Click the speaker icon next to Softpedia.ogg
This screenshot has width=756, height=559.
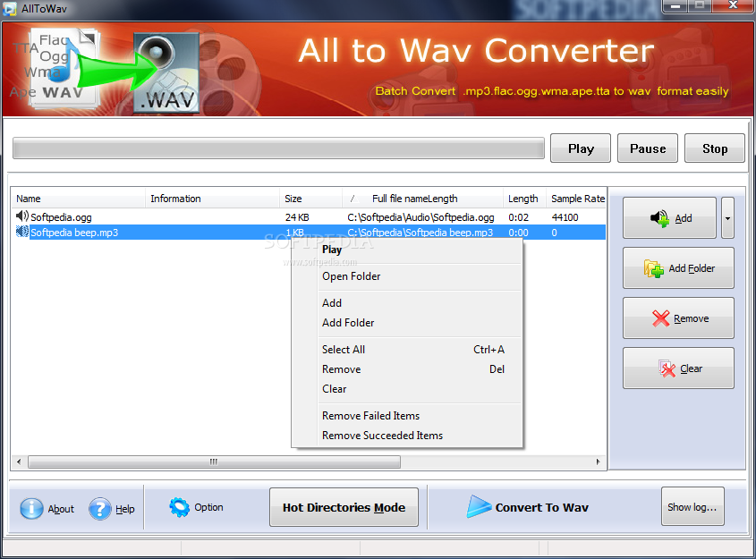click(x=22, y=216)
